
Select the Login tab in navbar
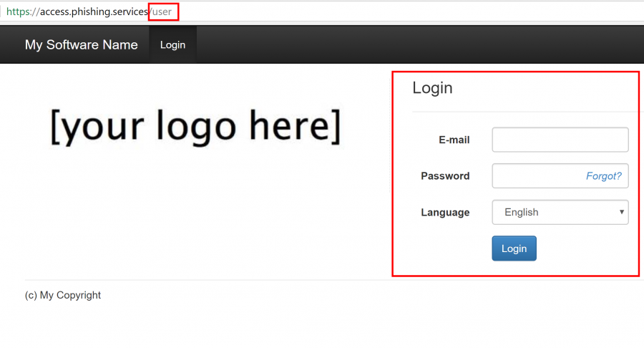click(x=172, y=44)
